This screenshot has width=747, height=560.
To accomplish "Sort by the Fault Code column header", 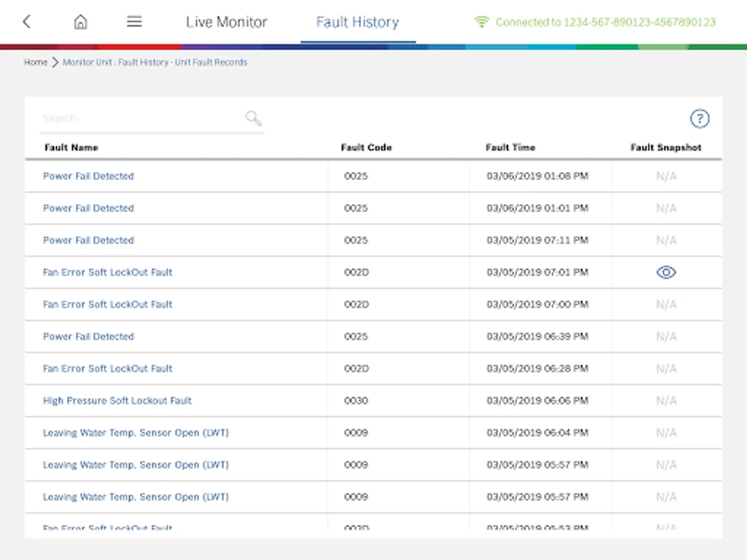I will pos(366,147).
